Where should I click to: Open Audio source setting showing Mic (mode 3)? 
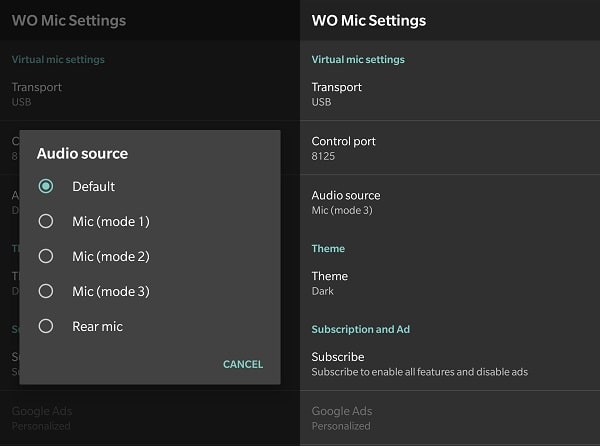click(x=450, y=202)
